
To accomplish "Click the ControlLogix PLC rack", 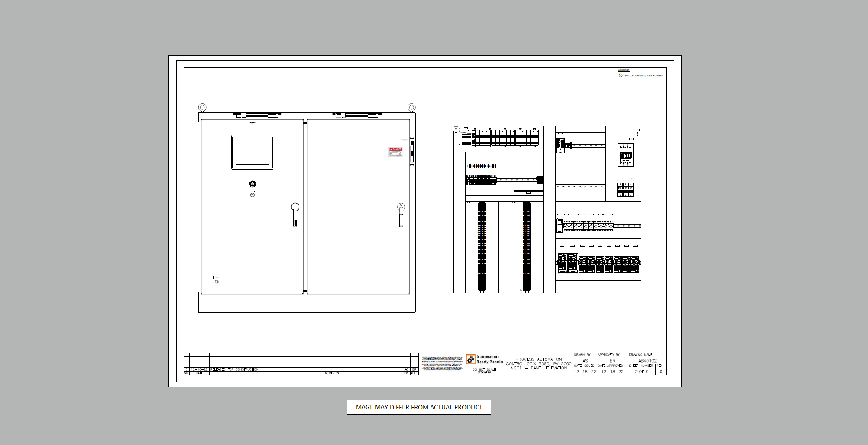I will 499,138.
